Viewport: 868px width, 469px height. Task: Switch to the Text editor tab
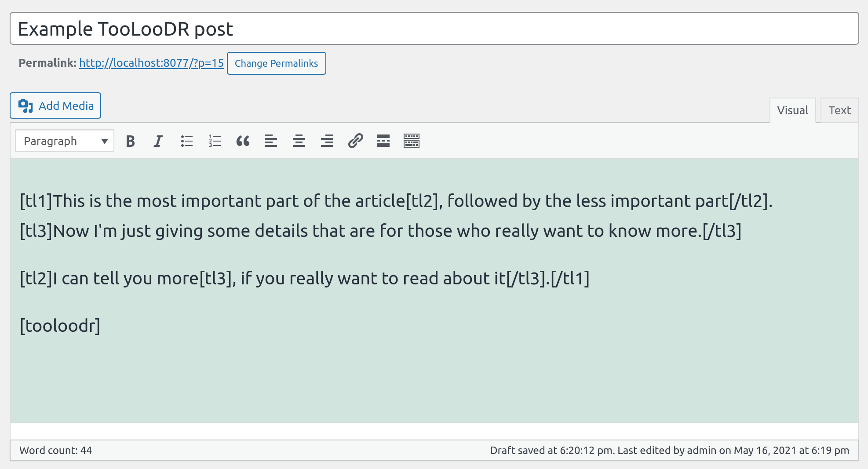[839, 110]
